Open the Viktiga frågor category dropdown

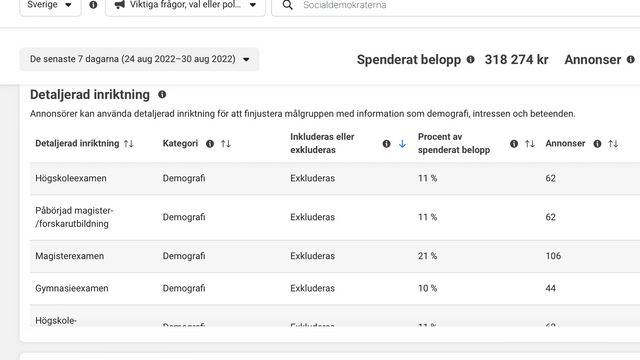[x=185, y=6]
